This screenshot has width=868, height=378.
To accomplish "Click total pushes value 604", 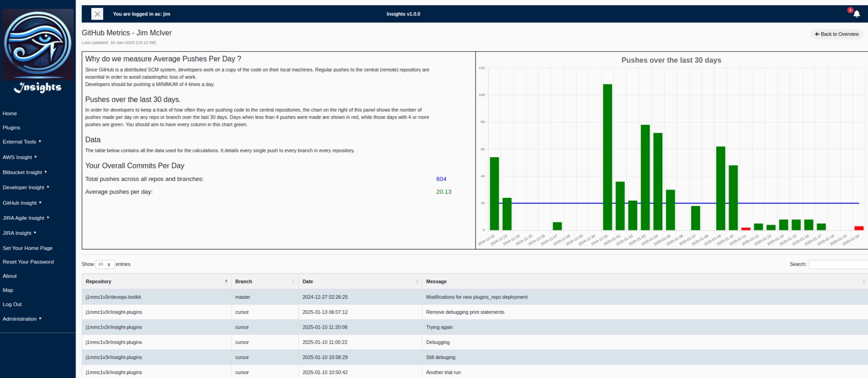I will click(441, 179).
